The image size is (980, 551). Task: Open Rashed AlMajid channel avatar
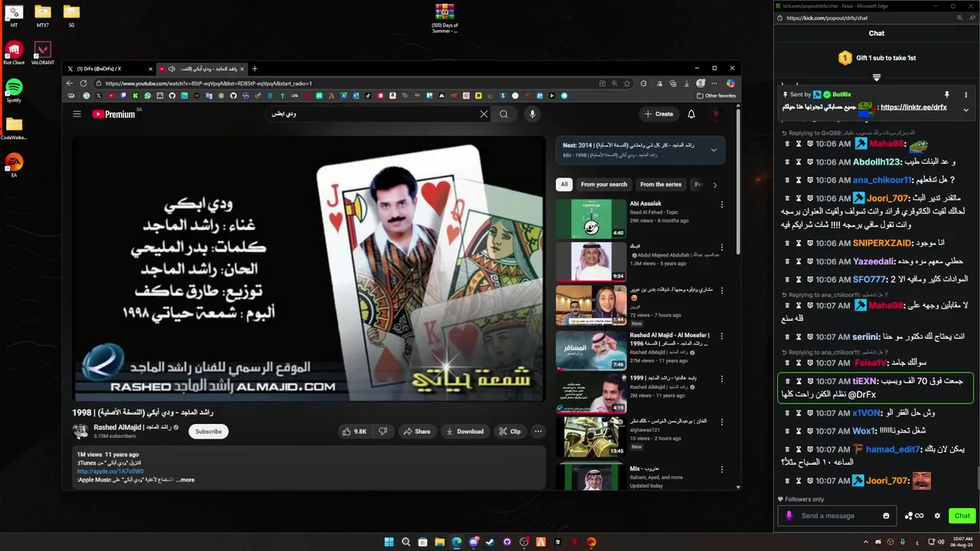80,431
